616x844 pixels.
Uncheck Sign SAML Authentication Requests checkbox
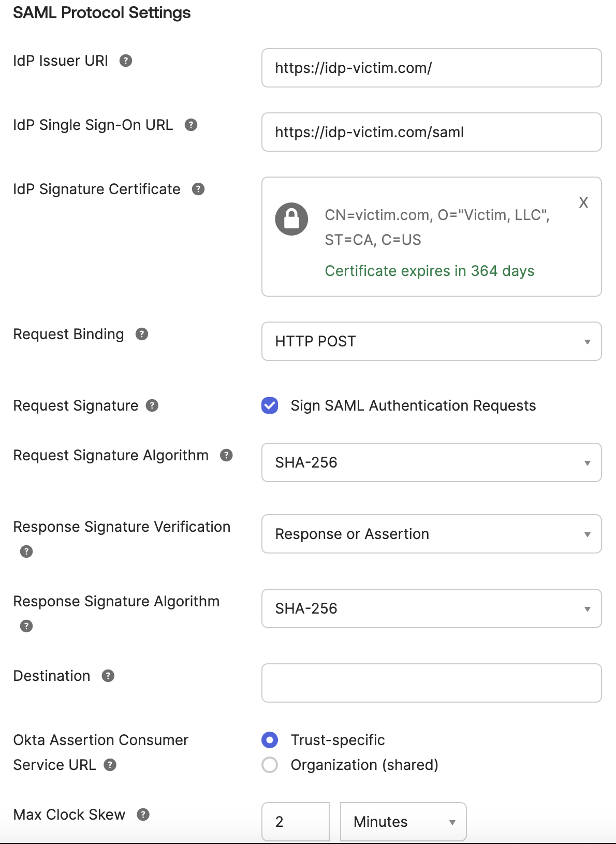click(x=270, y=405)
